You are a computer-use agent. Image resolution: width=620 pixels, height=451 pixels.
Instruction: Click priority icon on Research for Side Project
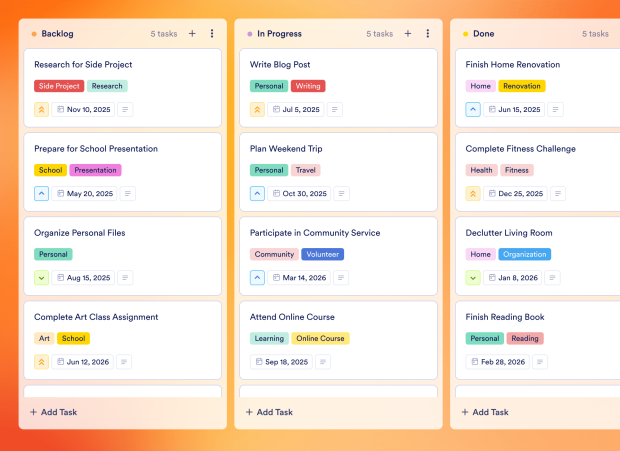42,109
